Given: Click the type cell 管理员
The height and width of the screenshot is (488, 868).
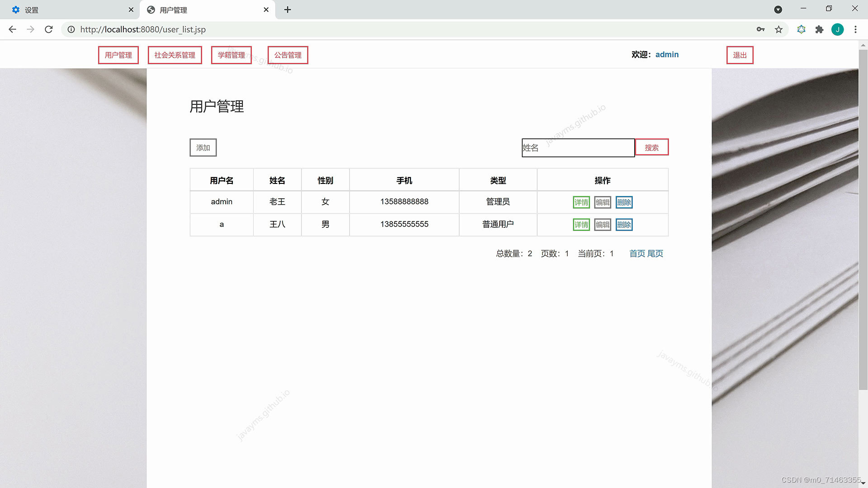Looking at the screenshot, I should [498, 202].
